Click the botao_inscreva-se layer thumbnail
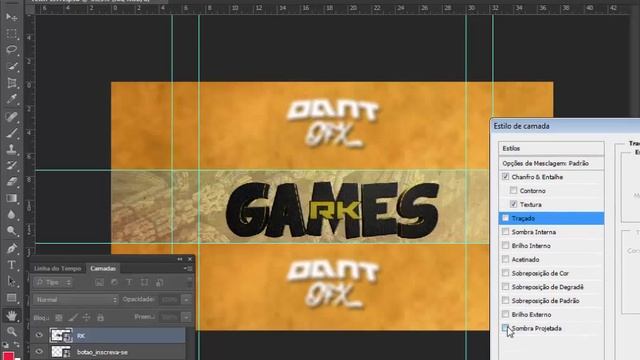Image resolution: width=640 pixels, height=360 pixels. (x=61, y=351)
